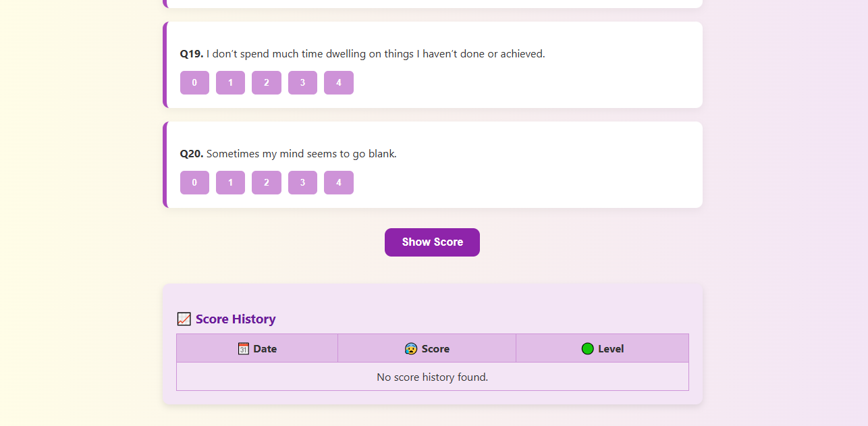Click the calendar icon in Date header

tap(244, 349)
